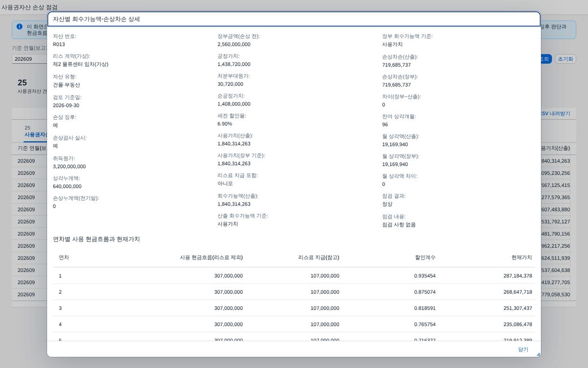Click the background page title 사용권자산 손상 점검
Screen dimensions: 588x368
29,7
